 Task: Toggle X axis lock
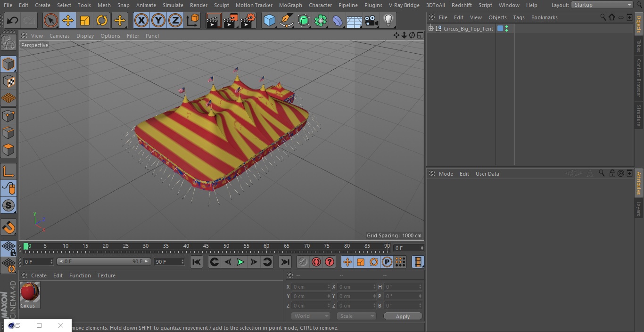(141, 21)
